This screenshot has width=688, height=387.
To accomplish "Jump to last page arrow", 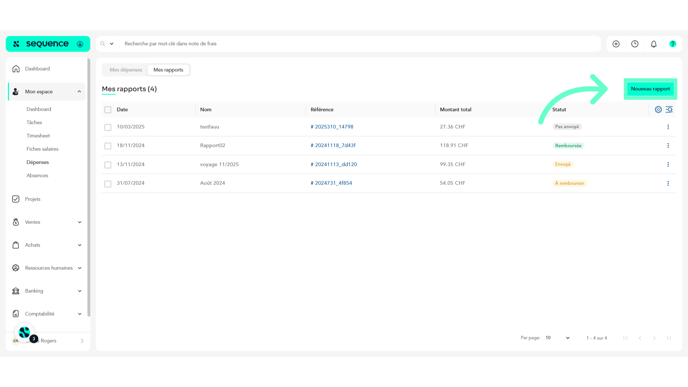I will 669,338.
